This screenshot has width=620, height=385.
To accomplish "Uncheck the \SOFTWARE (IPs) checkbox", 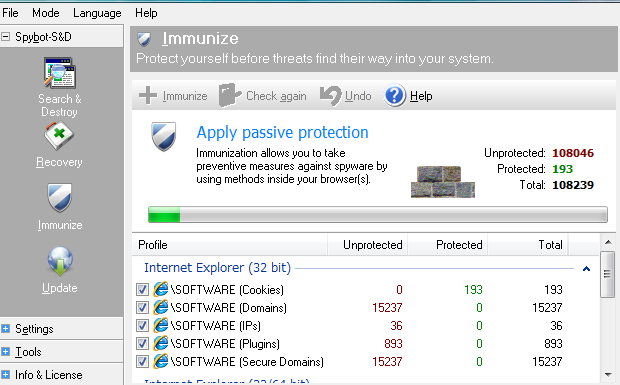I will click(142, 326).
